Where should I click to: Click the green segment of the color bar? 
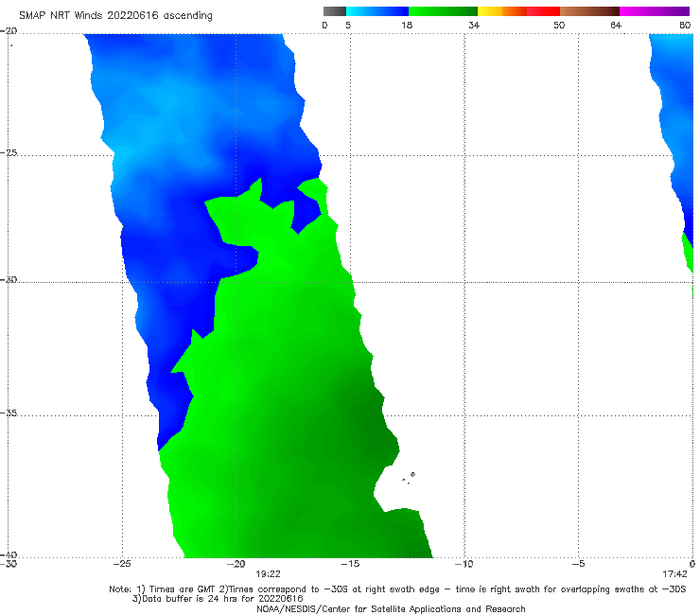[x=443, y=11]
